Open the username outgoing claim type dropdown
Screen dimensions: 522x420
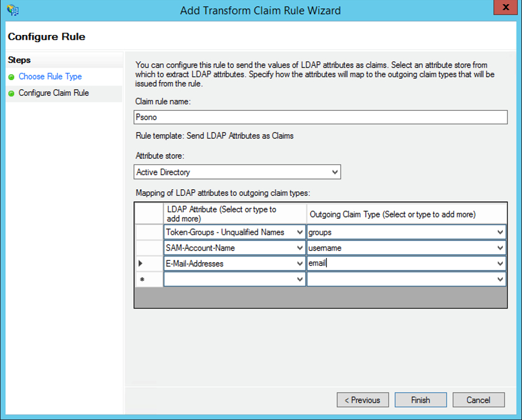[x=500, y=248]
